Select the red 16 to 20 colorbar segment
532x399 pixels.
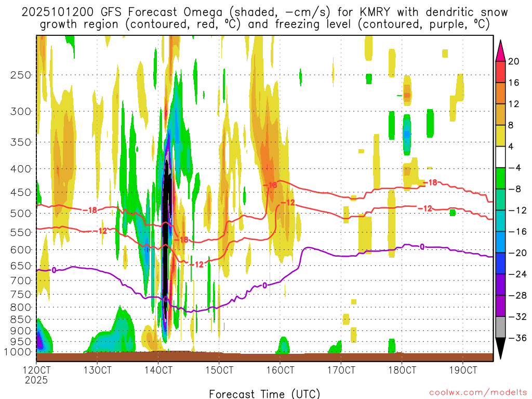tap(501, 72)
